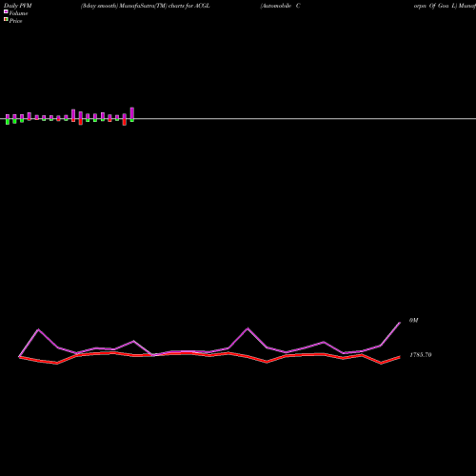Click the 1785.70 price value label
Viewport: 476px width, 476px height.
click(421, 355)
